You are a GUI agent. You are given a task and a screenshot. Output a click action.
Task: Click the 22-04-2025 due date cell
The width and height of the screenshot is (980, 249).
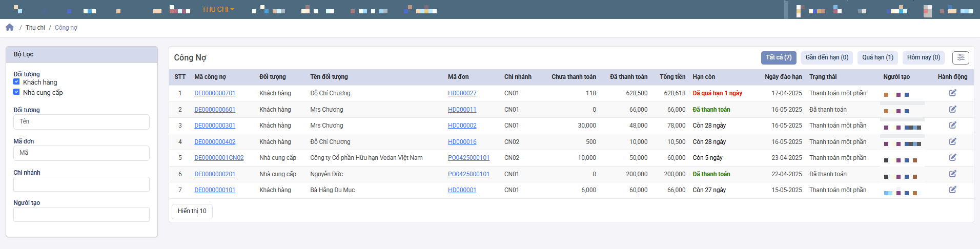pyautogui.click(x=787, y=174)
